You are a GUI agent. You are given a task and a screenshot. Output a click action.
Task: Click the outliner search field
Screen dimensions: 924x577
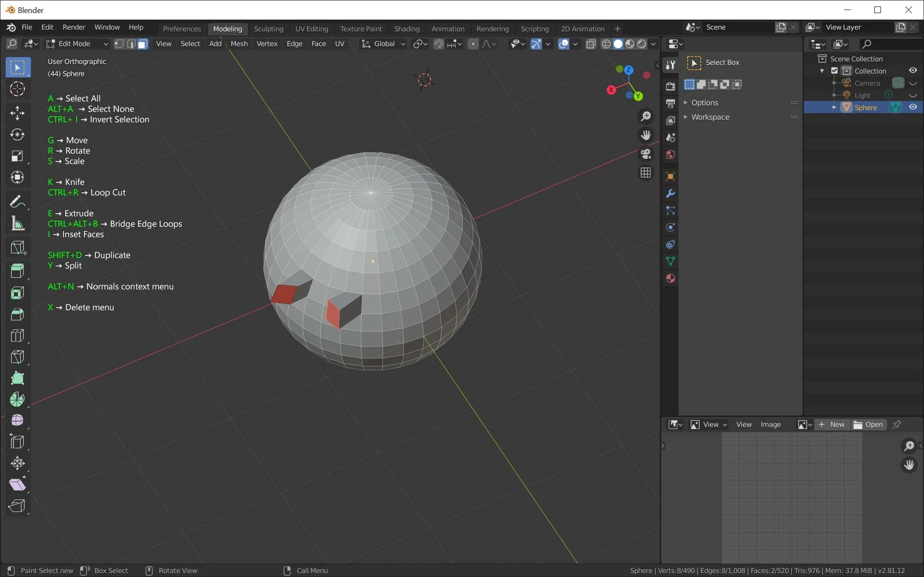(x=890, y=44)
